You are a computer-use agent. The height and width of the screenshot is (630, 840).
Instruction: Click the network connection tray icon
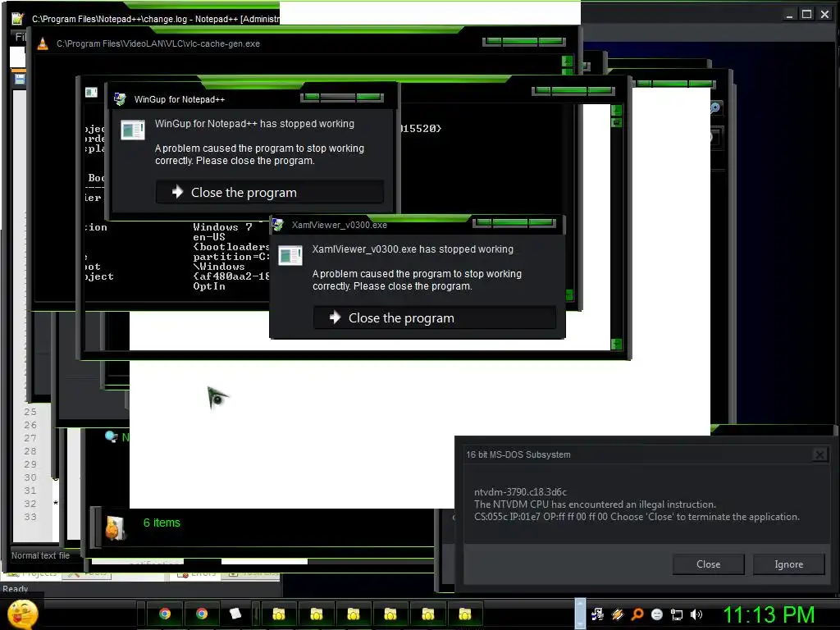pos(677,614)
